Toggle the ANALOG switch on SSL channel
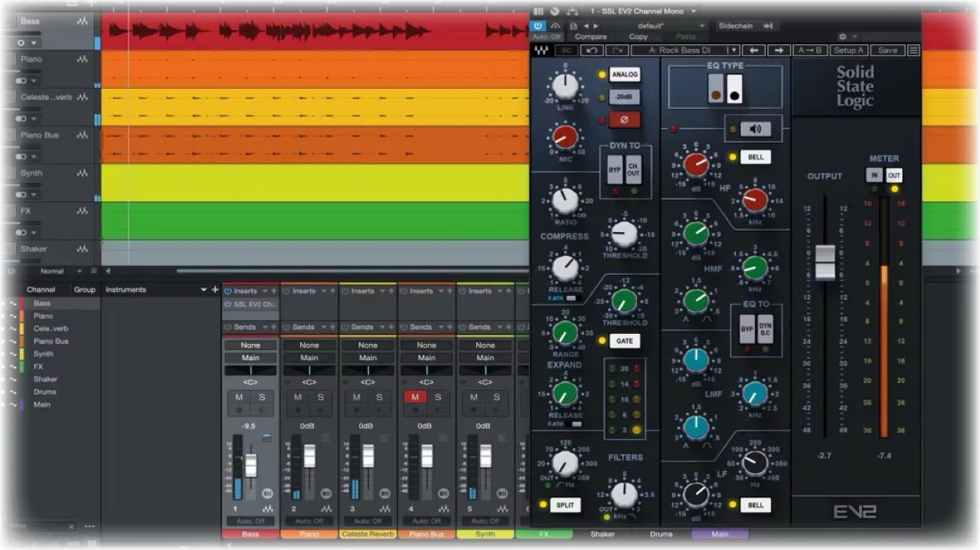 tap(625, 74)
